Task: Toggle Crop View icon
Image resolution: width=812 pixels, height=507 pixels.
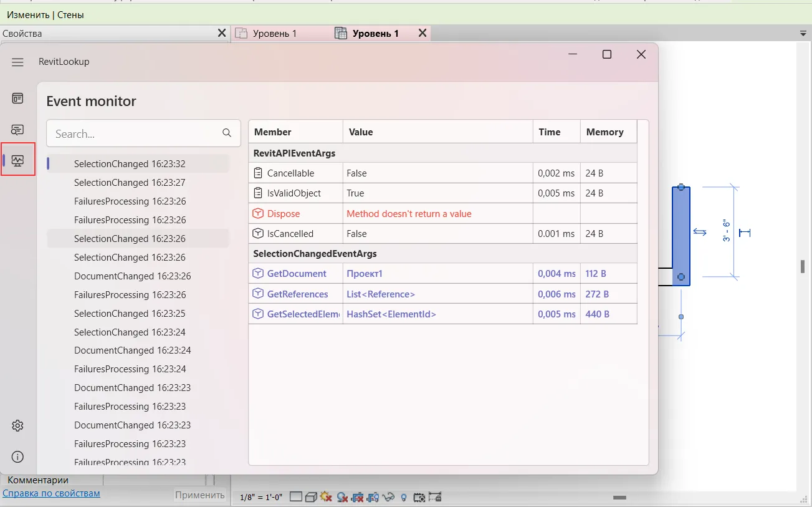Action: tap(358, 497)
